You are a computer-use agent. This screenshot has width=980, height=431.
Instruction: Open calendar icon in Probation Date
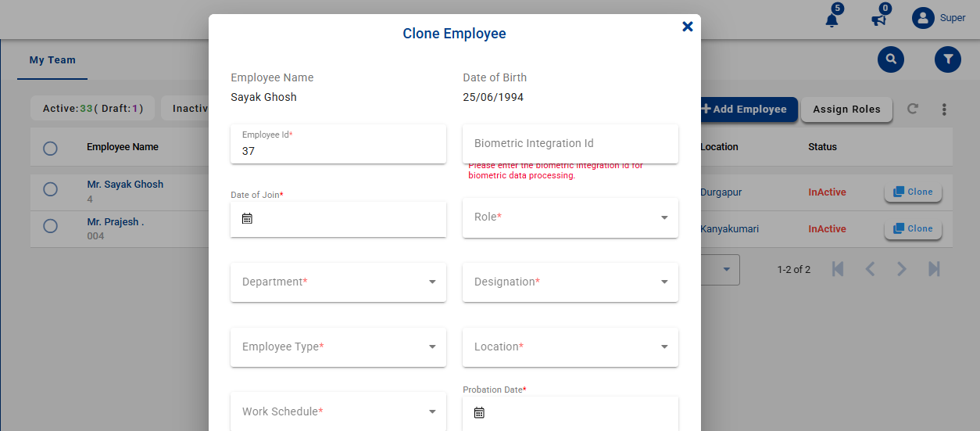pos(479,412)
